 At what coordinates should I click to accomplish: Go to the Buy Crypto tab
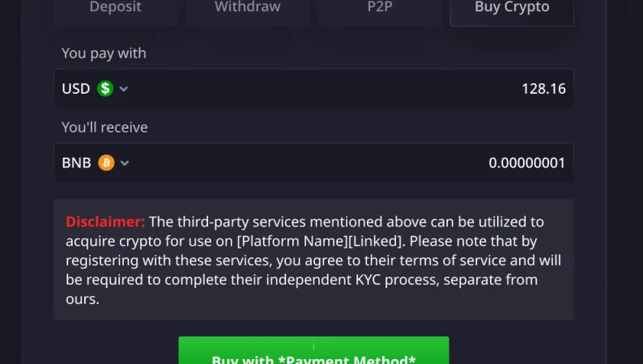pyautogui.click(x=512, y=8)
